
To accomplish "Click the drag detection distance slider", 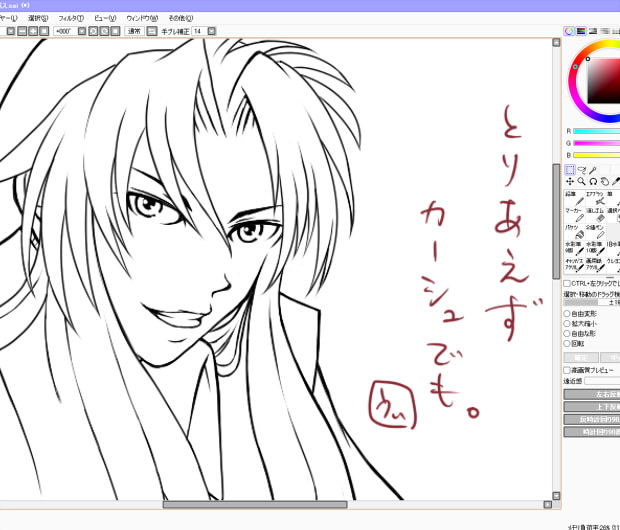I will tap(592, 303).
